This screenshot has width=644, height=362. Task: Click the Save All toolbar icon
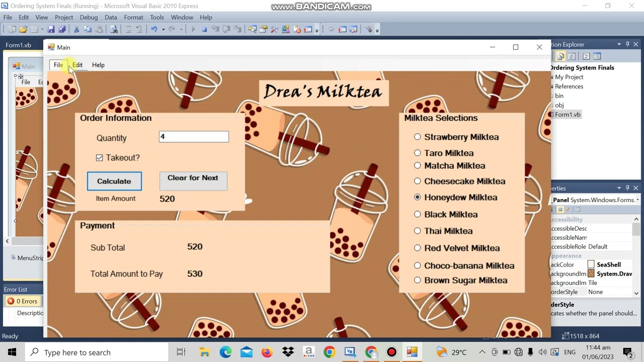(62, 30)
